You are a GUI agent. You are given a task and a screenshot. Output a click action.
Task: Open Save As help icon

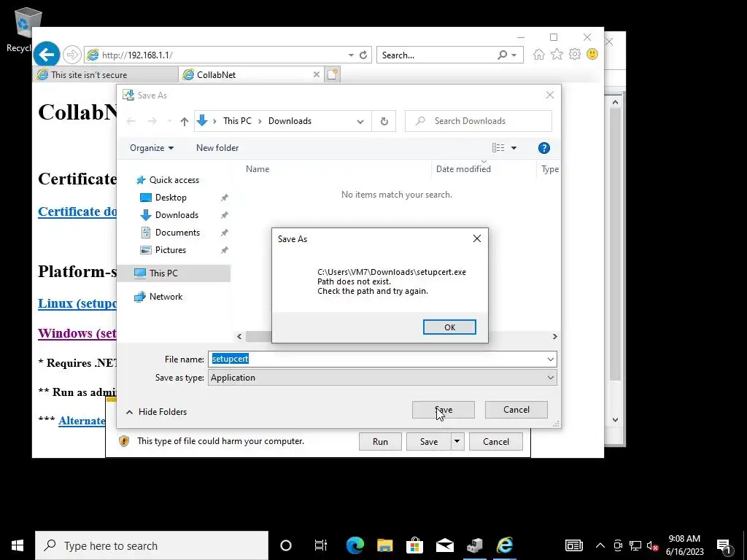pyautogui.click(x=543, y=148)
